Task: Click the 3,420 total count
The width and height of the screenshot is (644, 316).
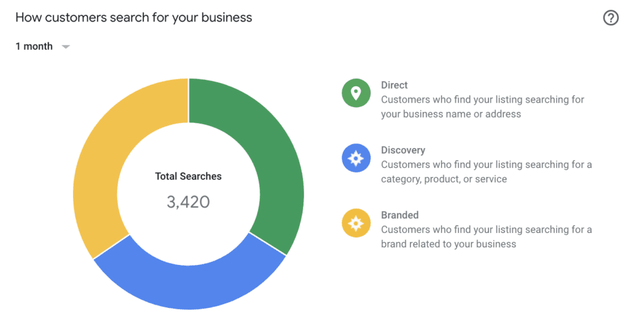Action: [188, 202]
